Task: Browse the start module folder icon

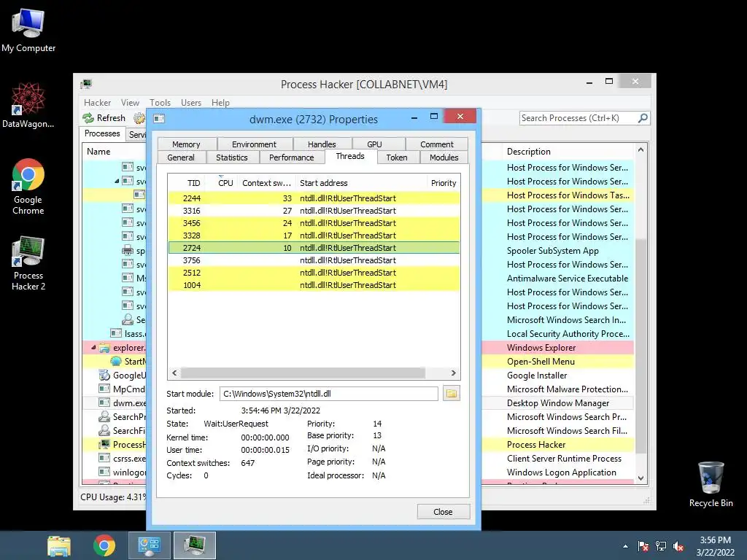Action: tap(451, 393)
